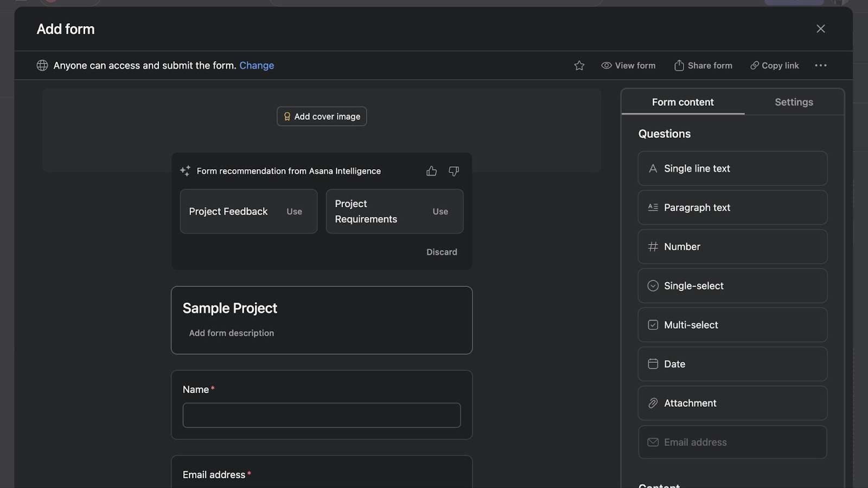
Task: Use the Project Feedback recommendation
Action: tap(294, 211)
